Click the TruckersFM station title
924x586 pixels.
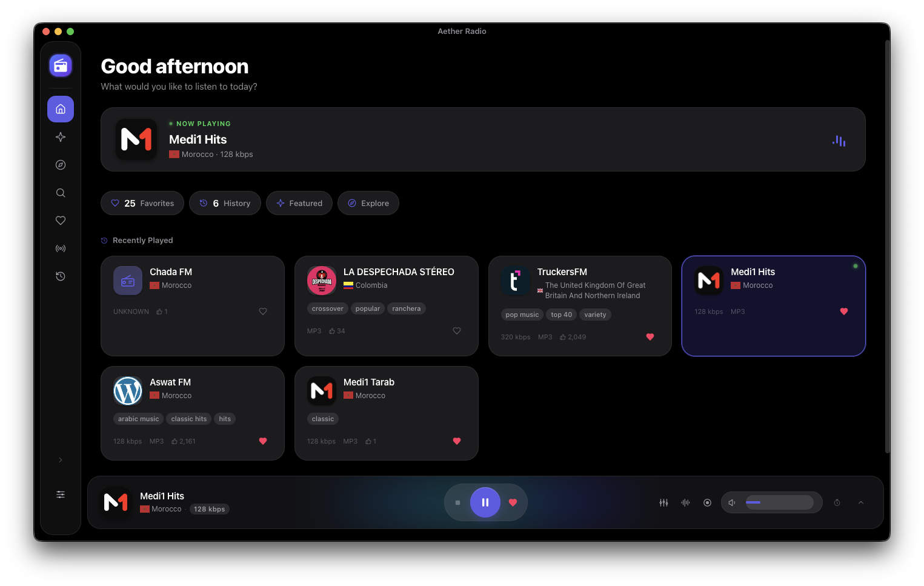(x=562, y=272)
